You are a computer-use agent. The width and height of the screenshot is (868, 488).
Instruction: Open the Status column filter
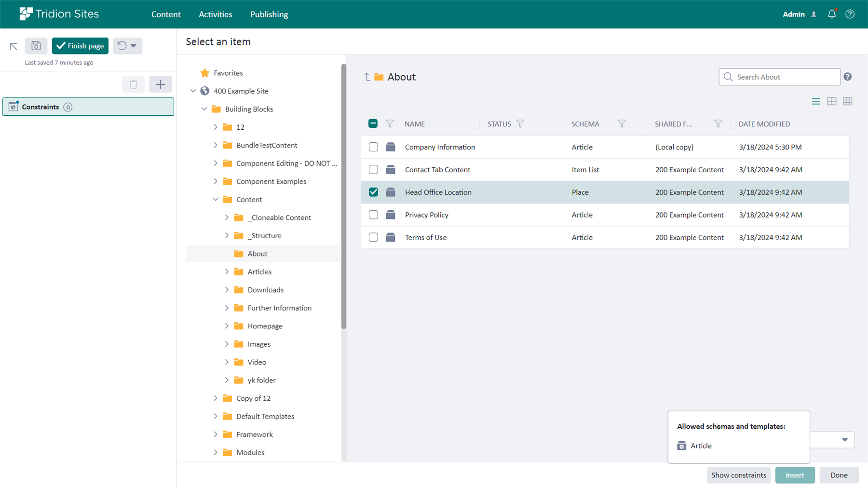(520, 124)
